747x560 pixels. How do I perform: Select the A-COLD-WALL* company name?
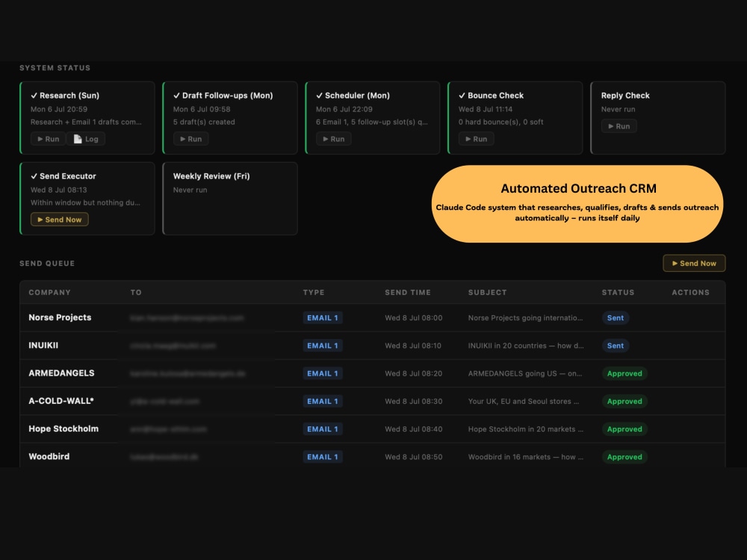61,401
